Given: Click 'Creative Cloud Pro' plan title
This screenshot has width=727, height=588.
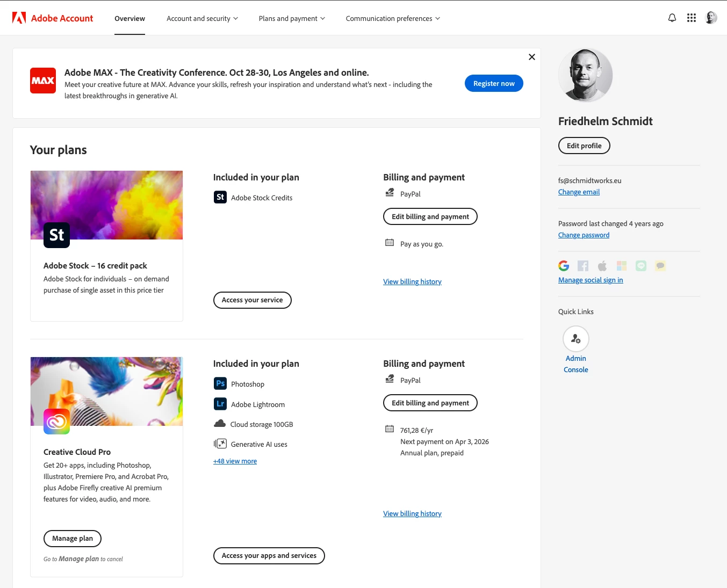Looking at the screenshot, I should tap(77, 452).
